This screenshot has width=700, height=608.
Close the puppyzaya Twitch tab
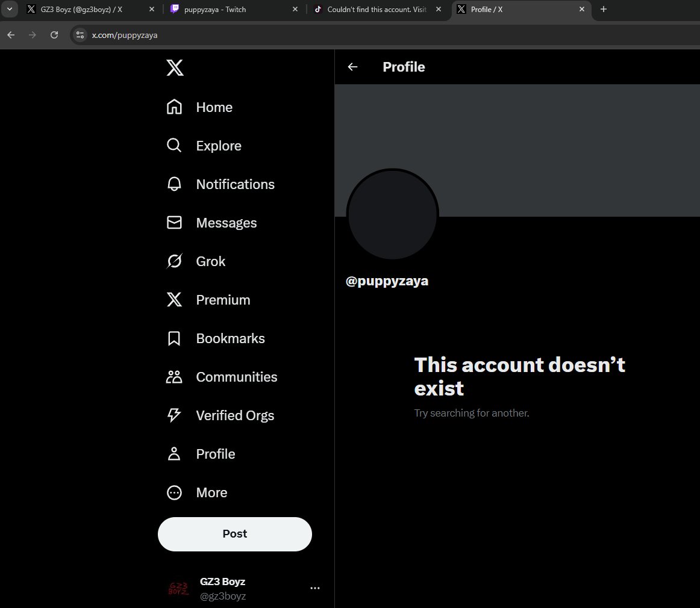click(295, 10)
